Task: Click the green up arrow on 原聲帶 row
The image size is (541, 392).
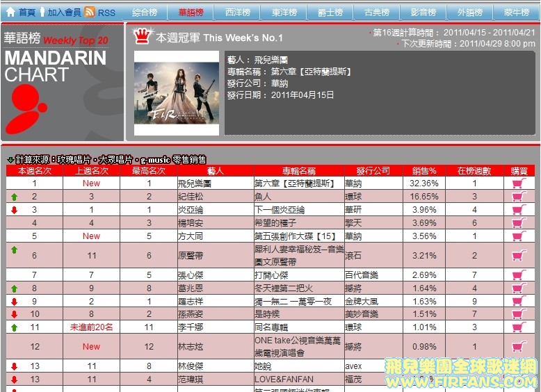Action: [14, 250]
